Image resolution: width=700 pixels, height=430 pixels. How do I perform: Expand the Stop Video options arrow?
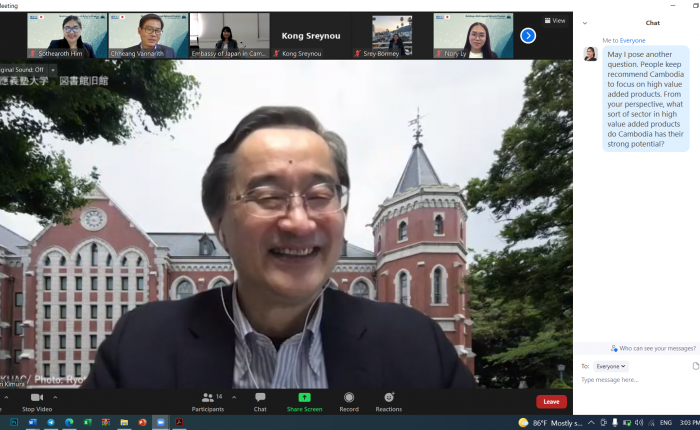pos(56,397)
